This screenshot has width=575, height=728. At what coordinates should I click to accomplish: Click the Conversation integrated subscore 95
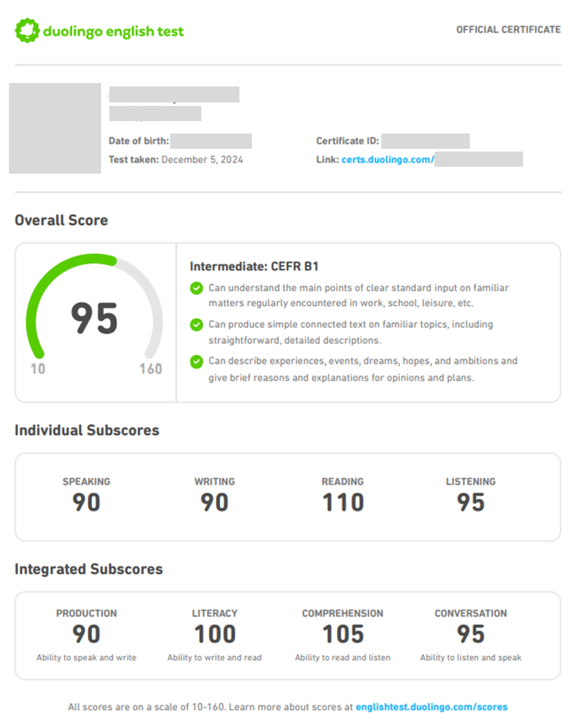[x=471, y=634]
